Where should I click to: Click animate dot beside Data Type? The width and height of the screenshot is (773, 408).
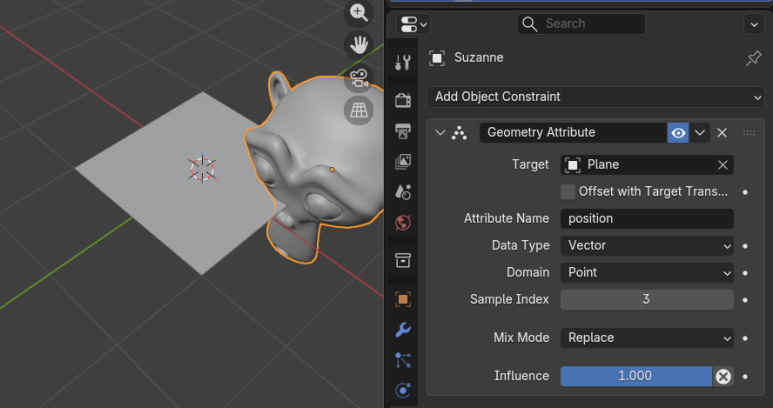coord(745,246)
